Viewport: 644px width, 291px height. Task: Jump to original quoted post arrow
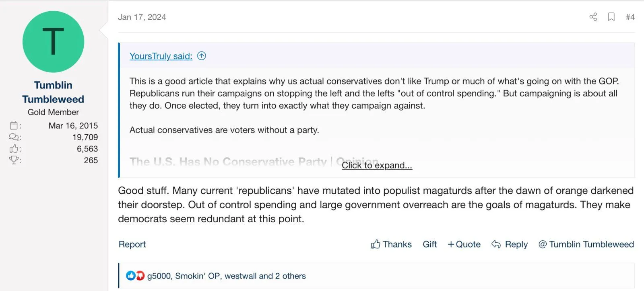tap(202, 56)
